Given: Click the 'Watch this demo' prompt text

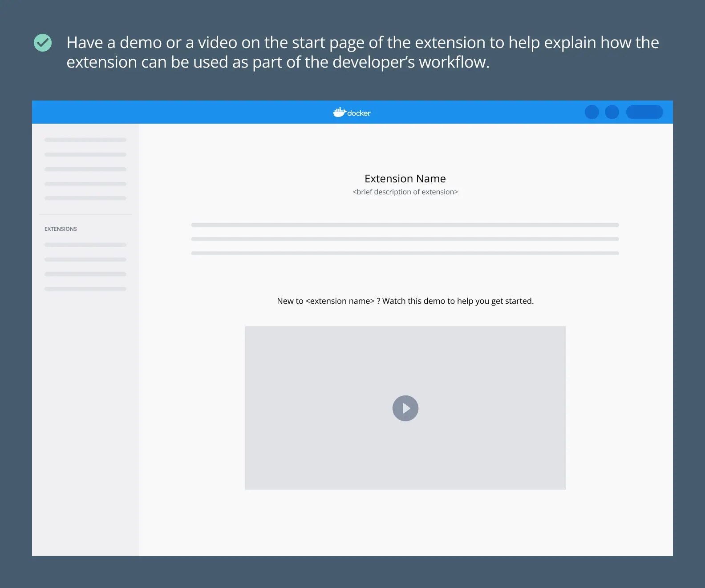Looking at the screenshot, I should point(405,301).
